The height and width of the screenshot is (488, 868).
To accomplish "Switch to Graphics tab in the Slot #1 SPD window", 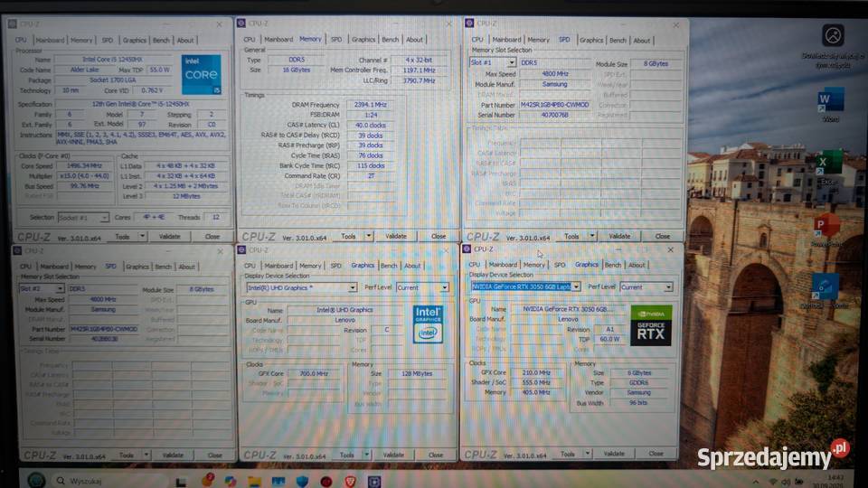I will pos(591,41).
